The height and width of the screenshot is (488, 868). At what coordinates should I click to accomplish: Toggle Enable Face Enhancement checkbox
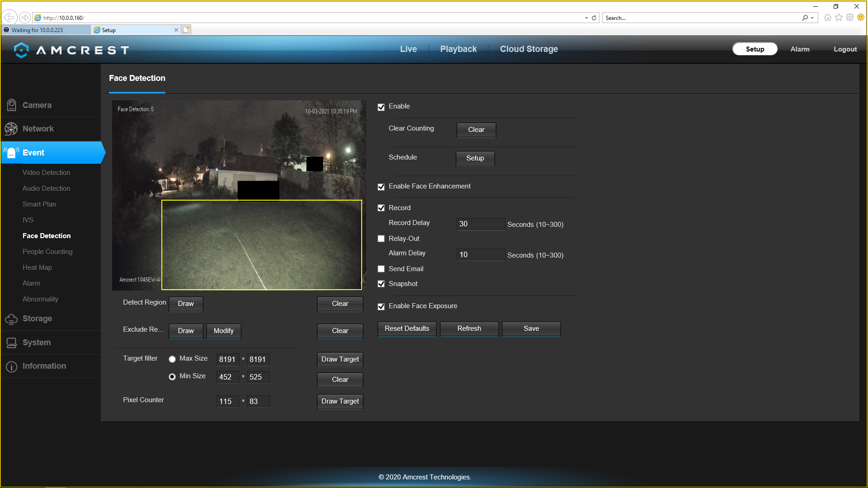381,187
